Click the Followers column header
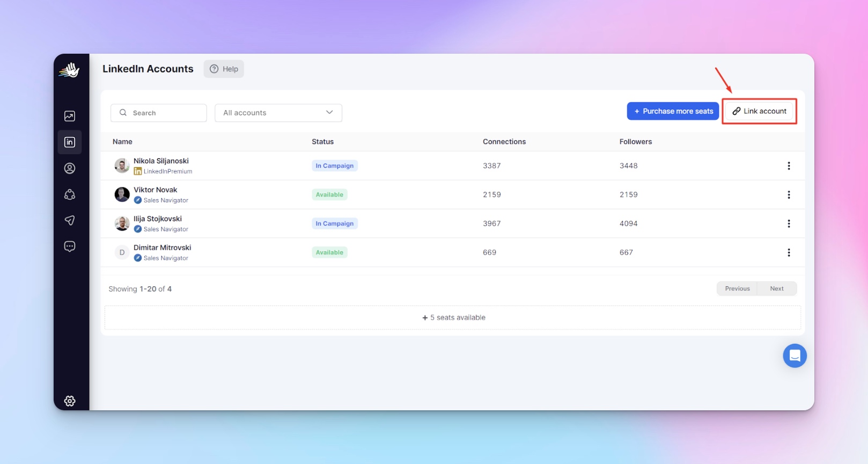Image resolution: width=868 pixels, height=464 pixels. click(636, 142)
